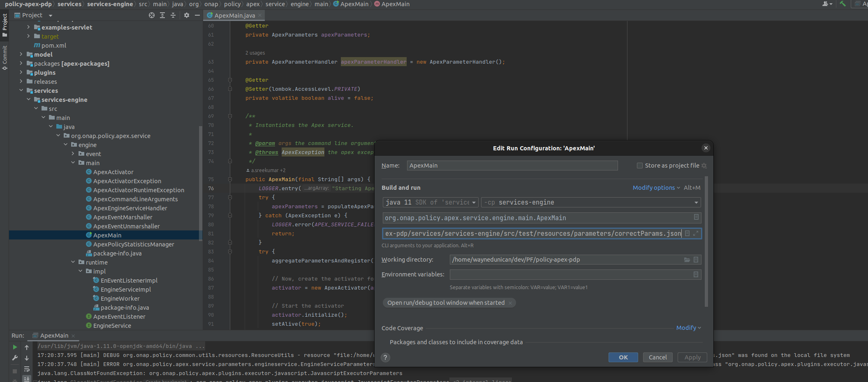Click the Apply button
Image resolution: width=868 pixels, height=382 pixels.
pos(692,357)
